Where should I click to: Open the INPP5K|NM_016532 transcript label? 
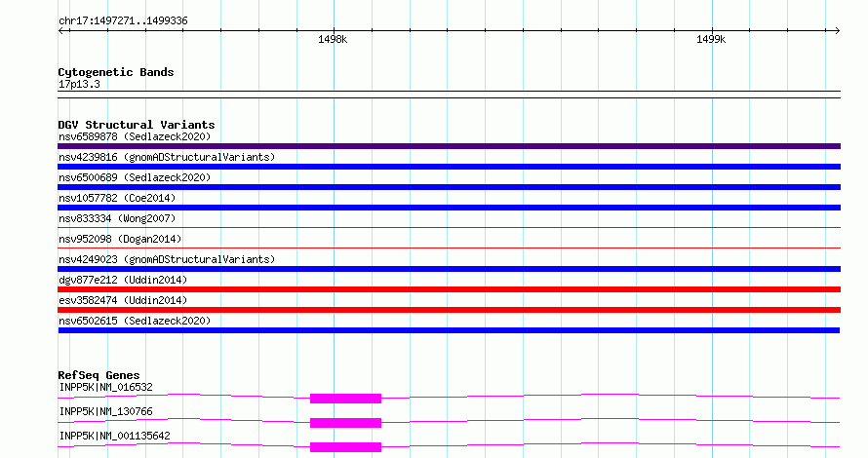pyautogui.click(x=105, y=387)
